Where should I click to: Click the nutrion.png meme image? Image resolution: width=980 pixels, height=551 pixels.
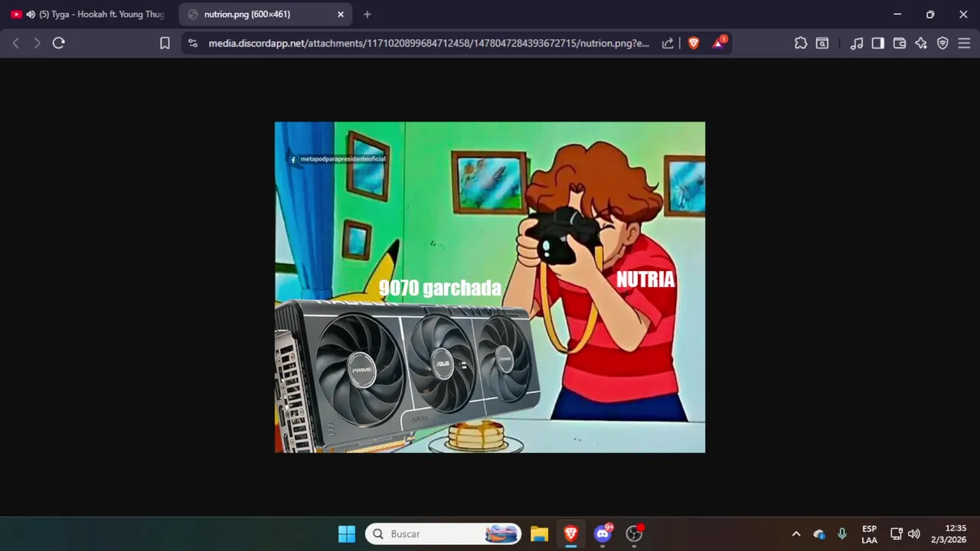[490, 287]
